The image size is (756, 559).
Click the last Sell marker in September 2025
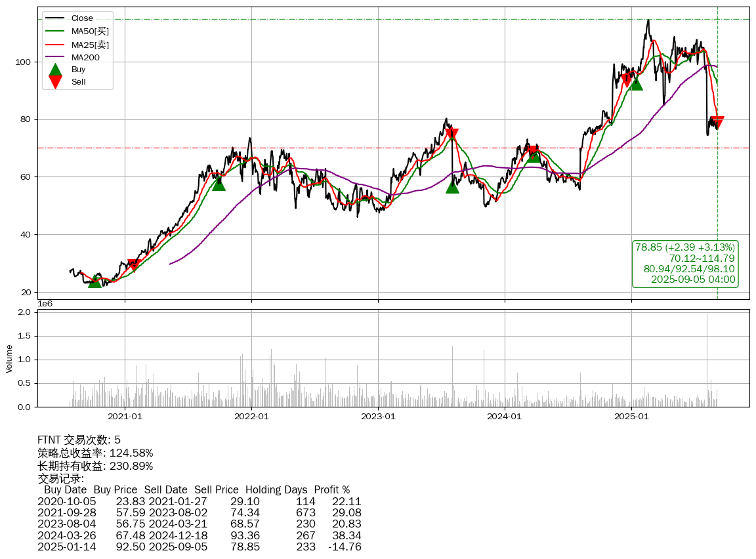717,123
